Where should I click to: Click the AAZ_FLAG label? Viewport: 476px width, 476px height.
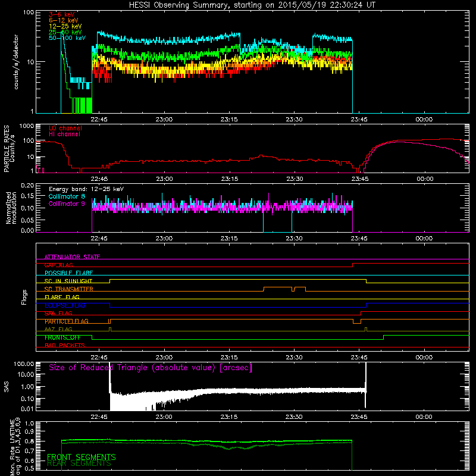click(58, 330)
